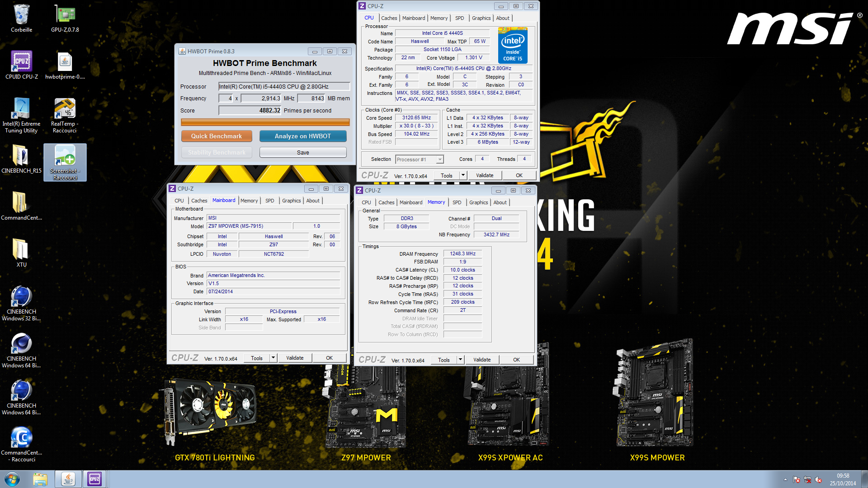Select the RealTemp shortcut icon
The height and width of the screenshot is (488, 868).
pyautogui.click(x=65, y=115)
